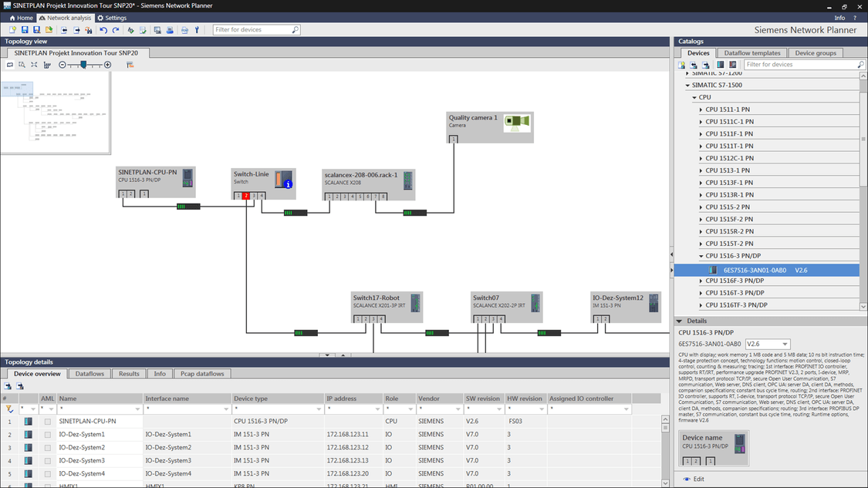This screenshot has width=868, height=488.
Task: Toggle overview minimap icon in topology toolbar
Action: coord(9,65)
